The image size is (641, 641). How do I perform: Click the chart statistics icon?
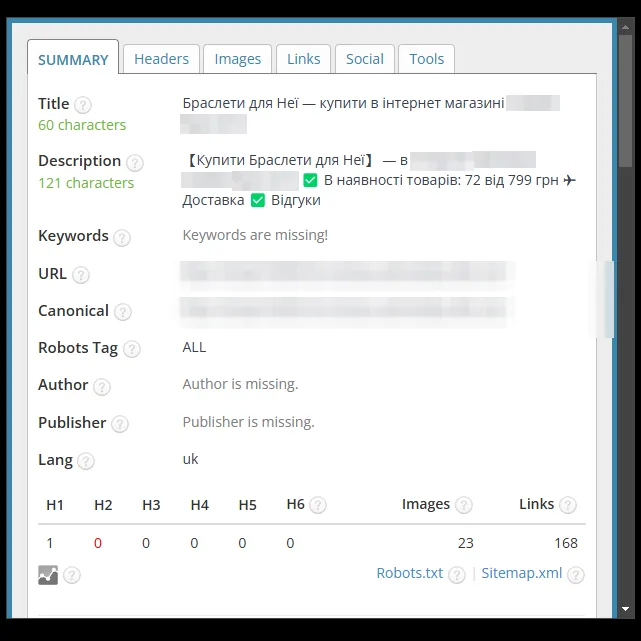tap(48, 575)
